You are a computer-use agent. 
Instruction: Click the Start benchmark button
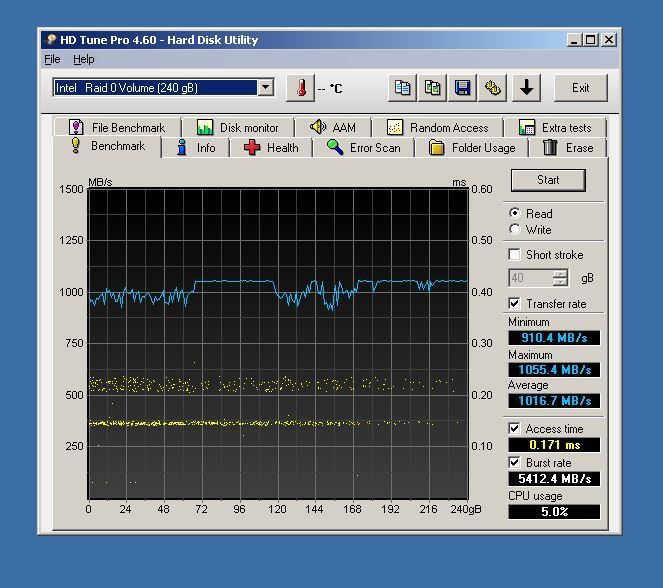pos(548,180)
